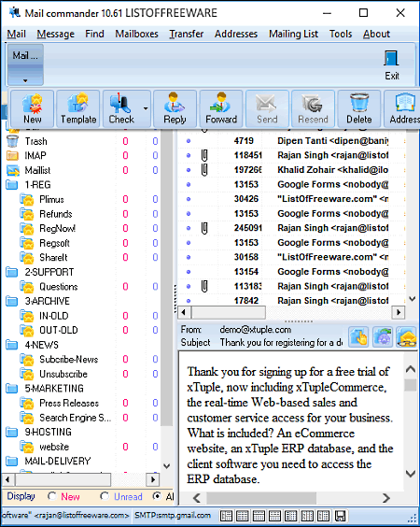Click the hand-pointer icon in preview header
Viewport: 420px width, 527px height.
click(x=358, y=336)
